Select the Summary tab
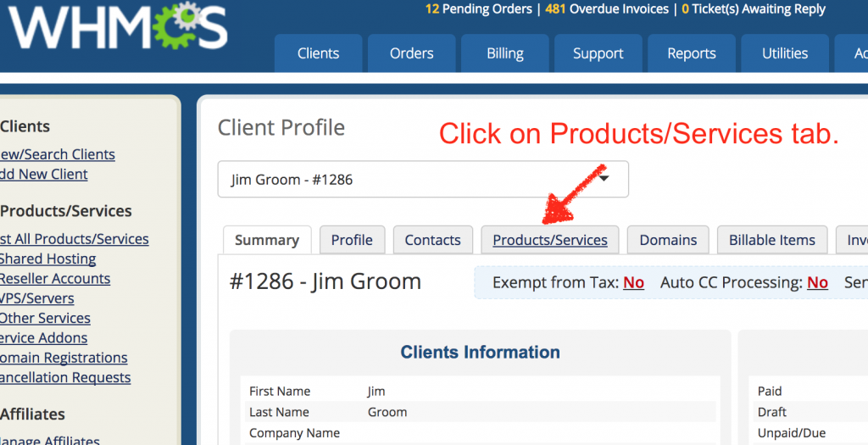 coord(267,240)
